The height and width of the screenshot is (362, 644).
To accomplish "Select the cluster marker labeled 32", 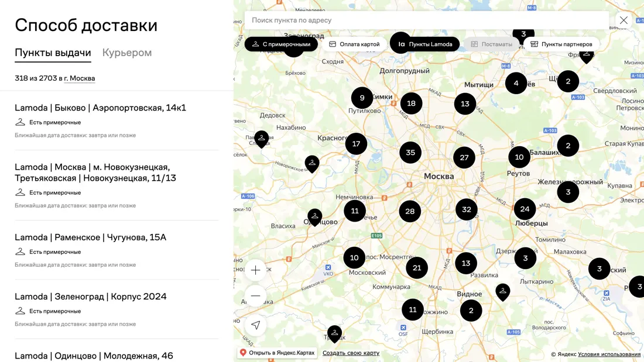I will [466, 209].
